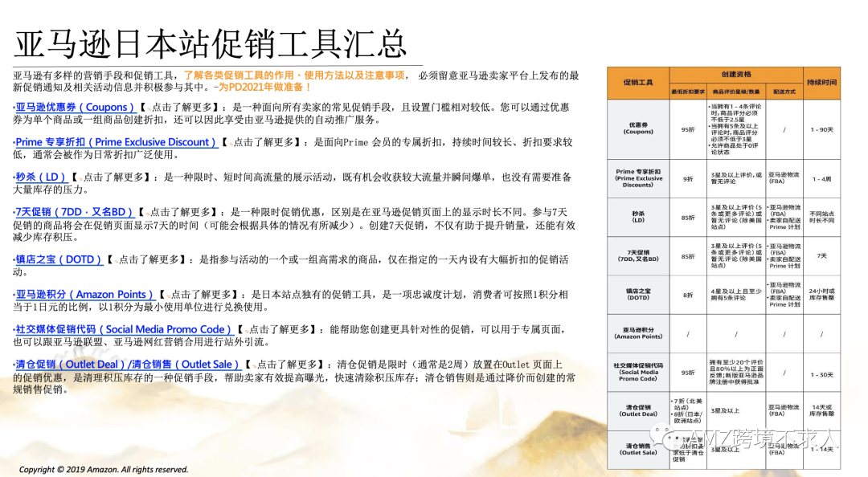The width and height of the screenshot is (868, 477).
Task: Click the 95折 cell in the Social Media row
Action: click(687, 373)
